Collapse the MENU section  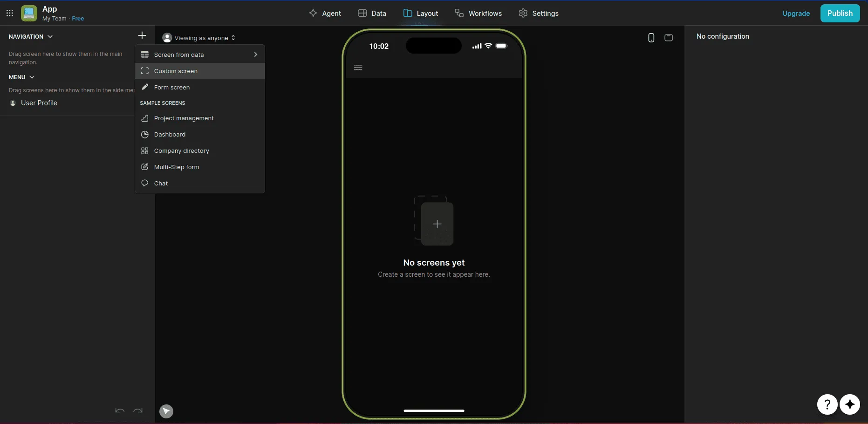[21, 77]
